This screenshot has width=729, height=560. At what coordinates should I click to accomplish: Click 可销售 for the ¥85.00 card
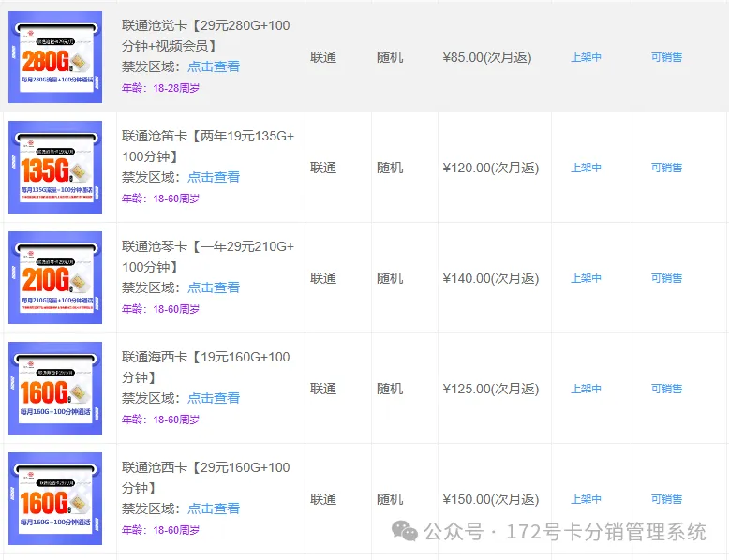tap(666, 57)
